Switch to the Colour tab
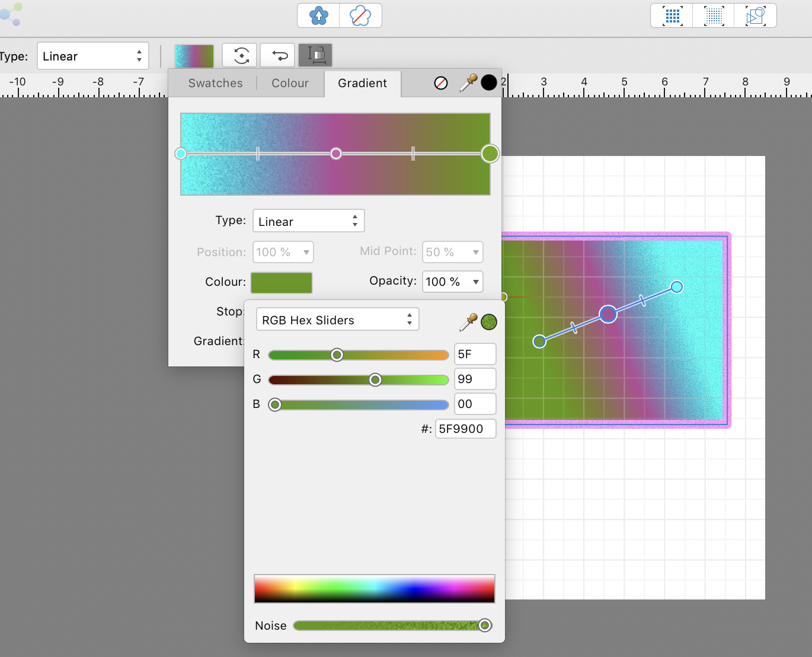Image resolution: width=812 pixels, height=657 pixels. point(290,83)
